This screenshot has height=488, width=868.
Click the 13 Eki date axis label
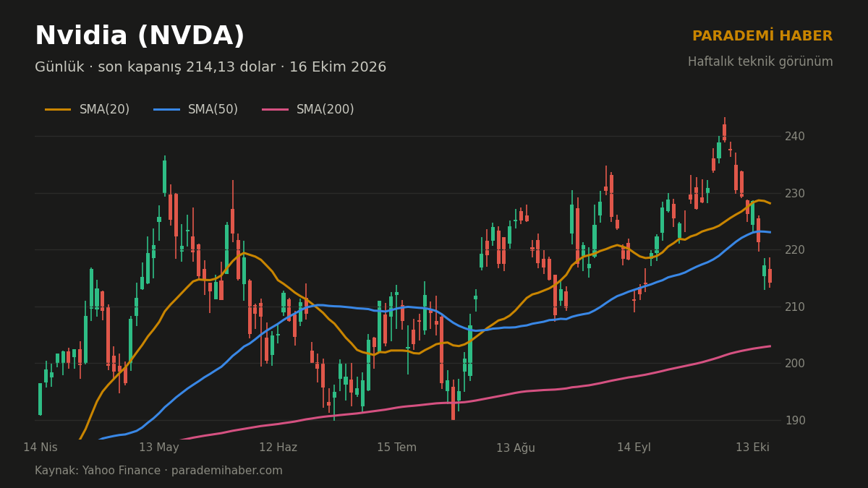[753, 448]
